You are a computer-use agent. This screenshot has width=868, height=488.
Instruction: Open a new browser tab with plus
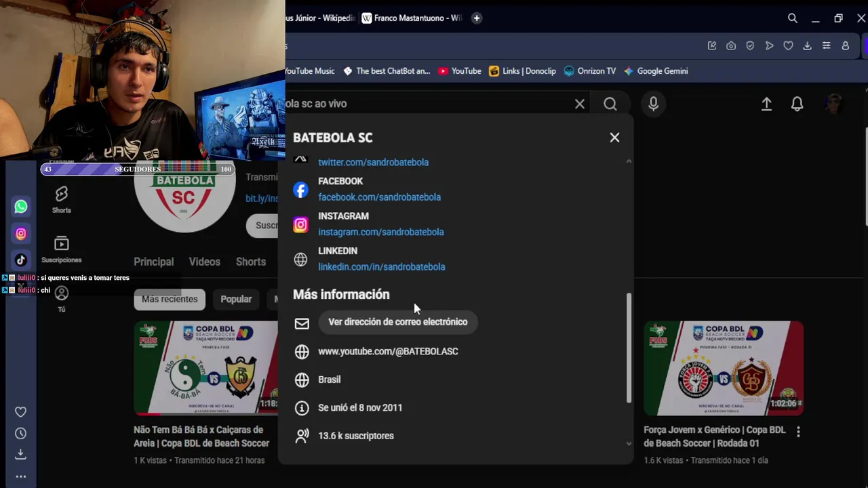coord(477,18)
